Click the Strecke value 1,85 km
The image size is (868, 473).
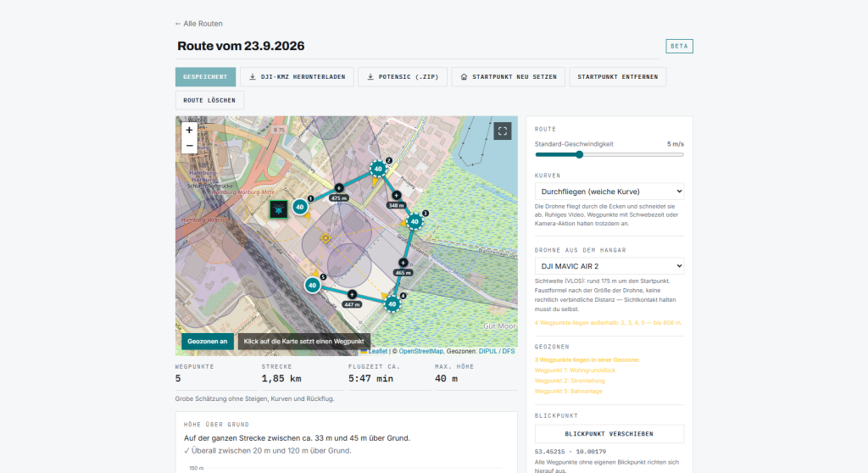(x=281, y=379)
